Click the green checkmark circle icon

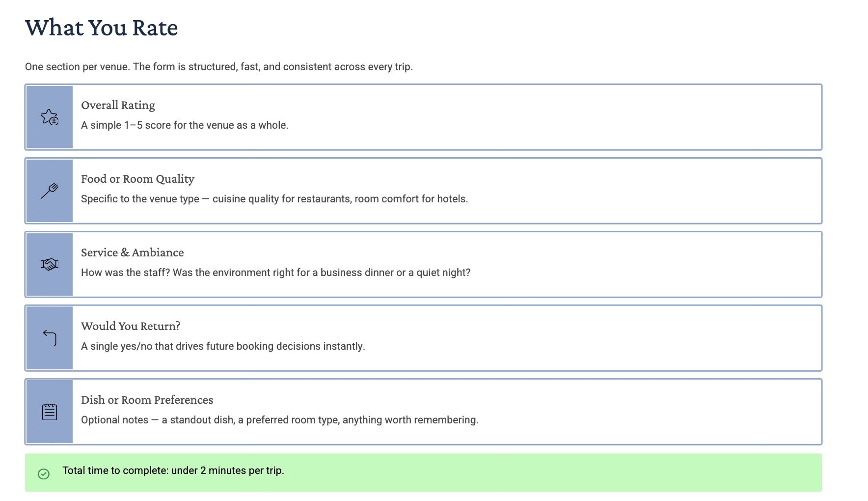pos(44,473)
